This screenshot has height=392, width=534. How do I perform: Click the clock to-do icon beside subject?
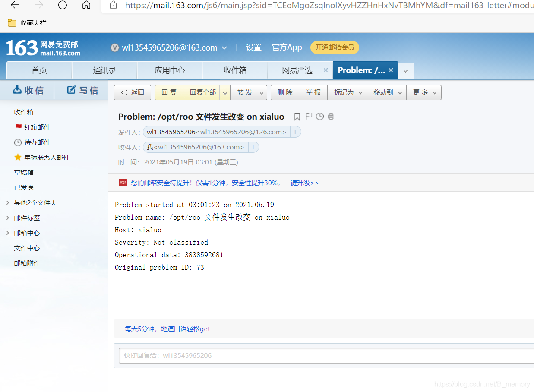click(x=320, y=117)
